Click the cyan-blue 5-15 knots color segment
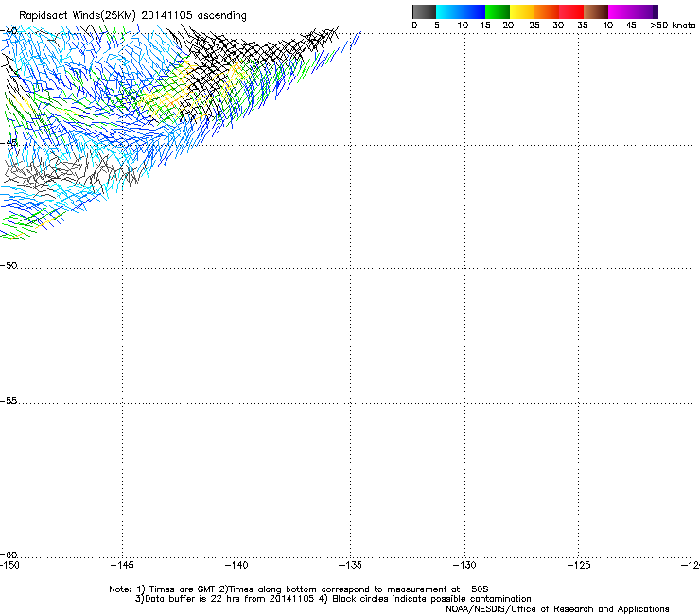Screen dimensions: 700x615 [461, 11]
